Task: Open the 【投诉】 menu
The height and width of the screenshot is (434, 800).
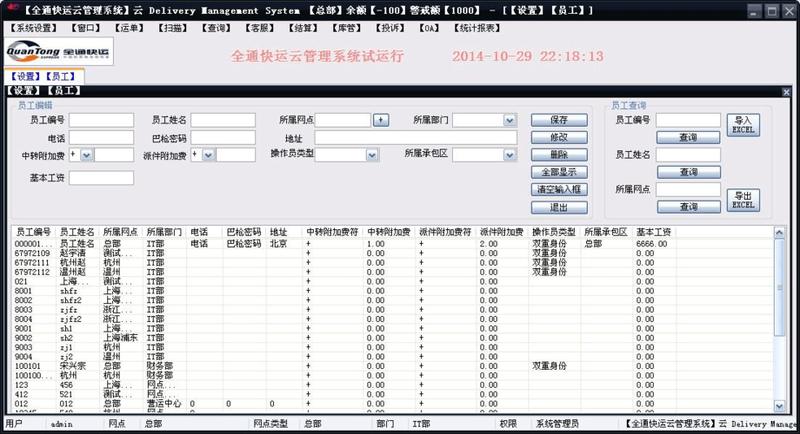Action: [390, 28]
